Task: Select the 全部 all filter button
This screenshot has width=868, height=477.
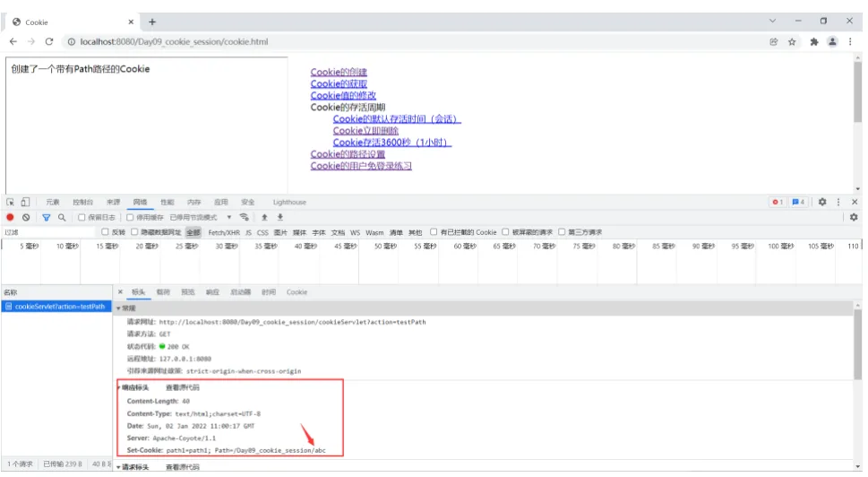Action: [193, 233]
